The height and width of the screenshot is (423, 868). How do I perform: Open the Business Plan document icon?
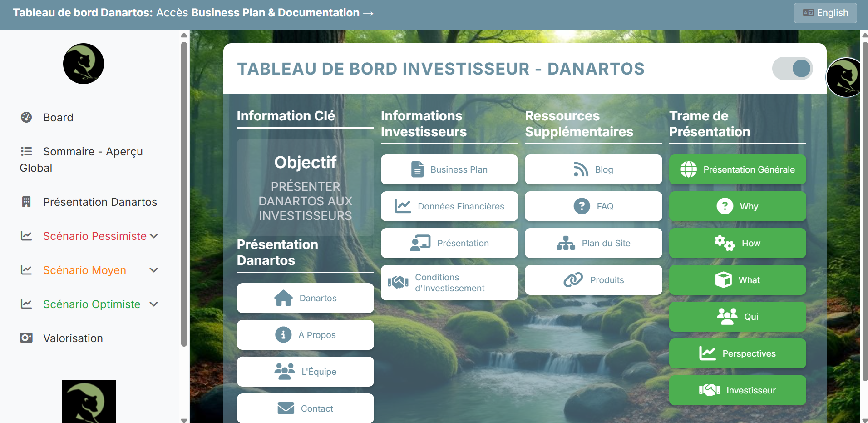[x=417, y=169]
